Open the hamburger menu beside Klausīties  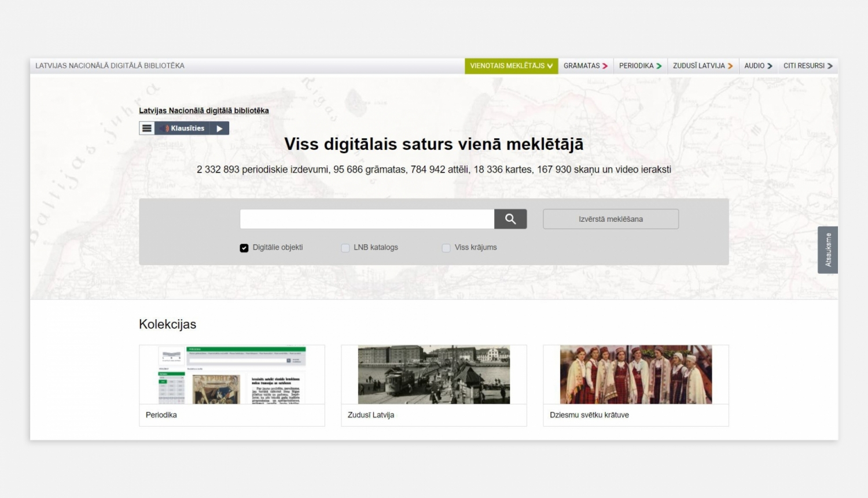(x=147, y=127)
